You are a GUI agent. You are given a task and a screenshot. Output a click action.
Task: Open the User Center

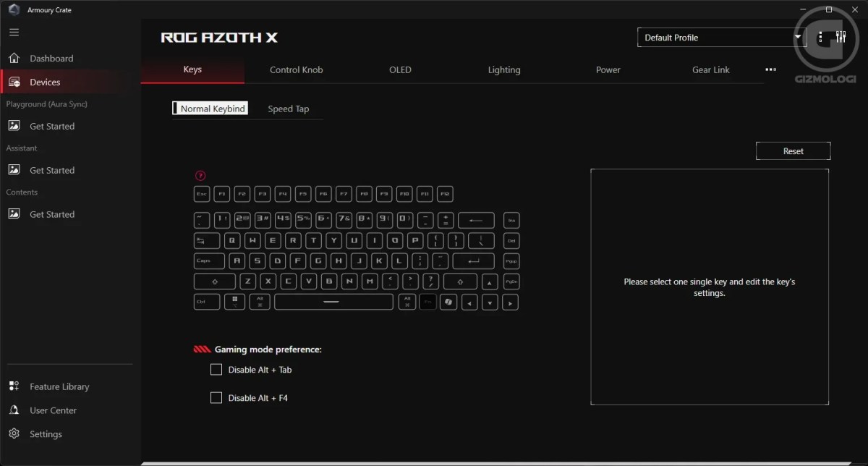pos(53,411)
